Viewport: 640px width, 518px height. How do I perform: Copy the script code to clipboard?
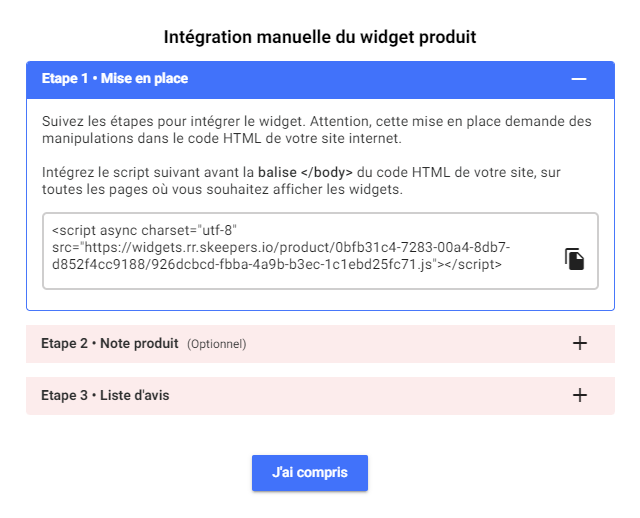pyautogui.click(x=574, y=259)
